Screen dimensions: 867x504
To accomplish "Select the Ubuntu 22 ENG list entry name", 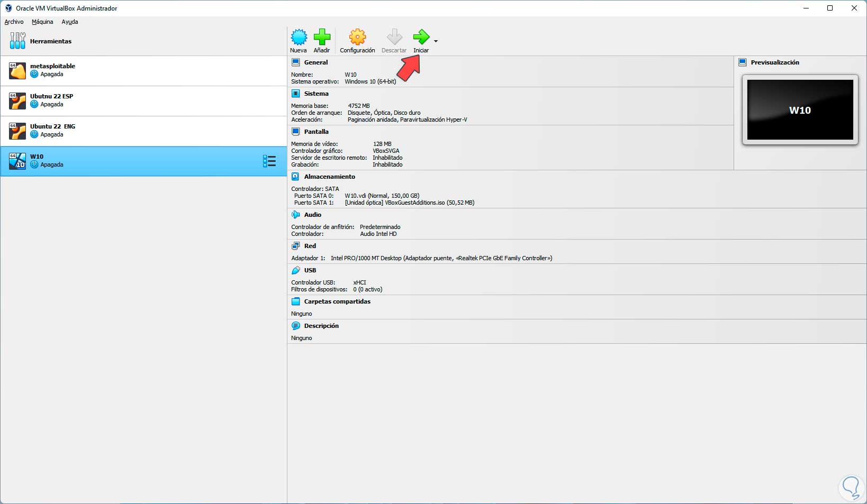I will coord(52,126).
